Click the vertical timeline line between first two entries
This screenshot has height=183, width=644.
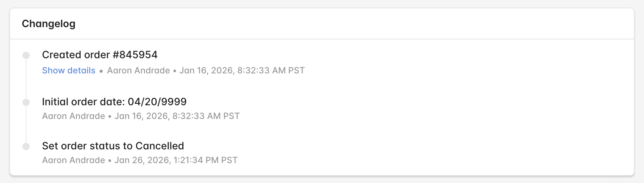(26, 79)
